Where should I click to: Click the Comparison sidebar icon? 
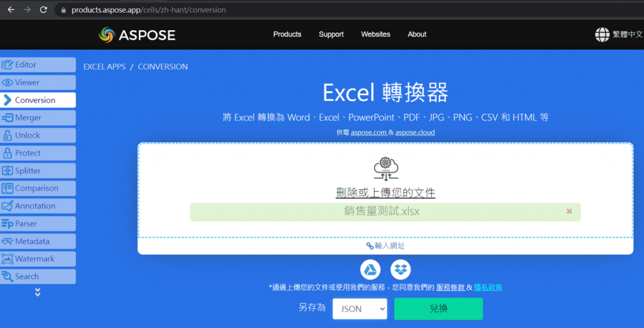pos(8,189)
